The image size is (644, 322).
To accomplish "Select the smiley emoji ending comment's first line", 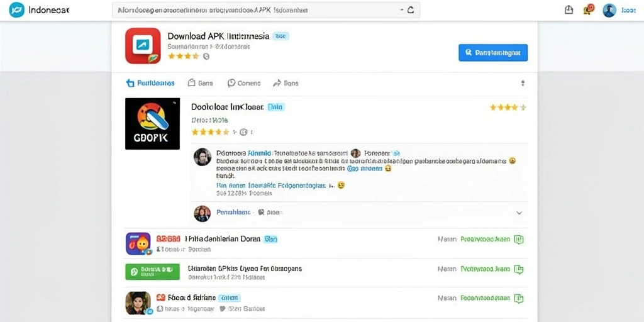I will [x=512, y=162].
